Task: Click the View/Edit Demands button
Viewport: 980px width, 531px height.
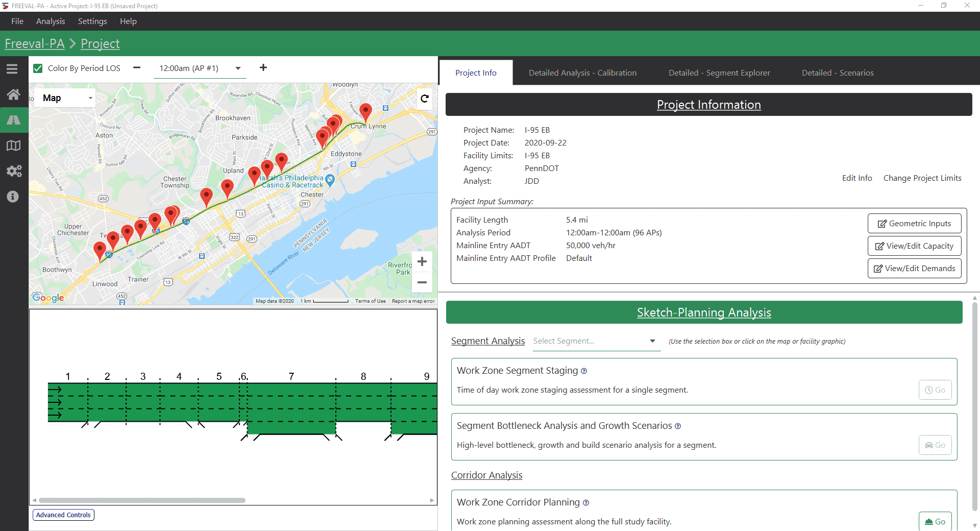Action: click(x=914, y=269)
